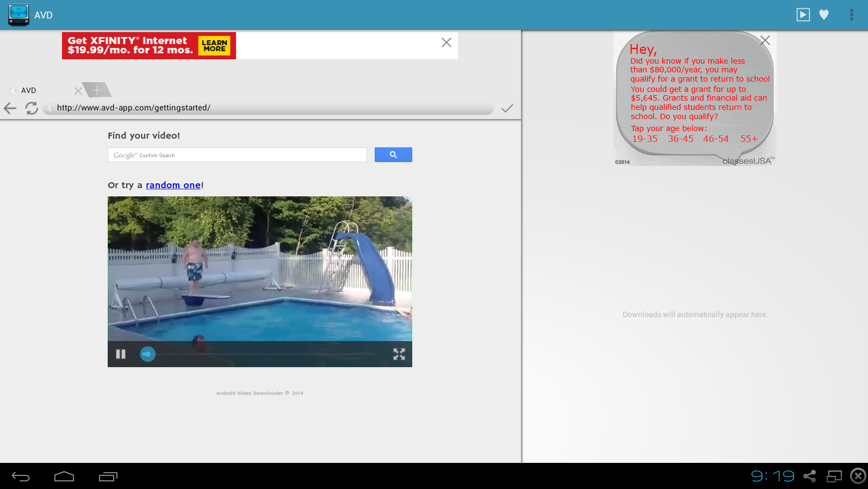Open a new tab with plus button
Screen dimensions: 868x489
[98, 90]
